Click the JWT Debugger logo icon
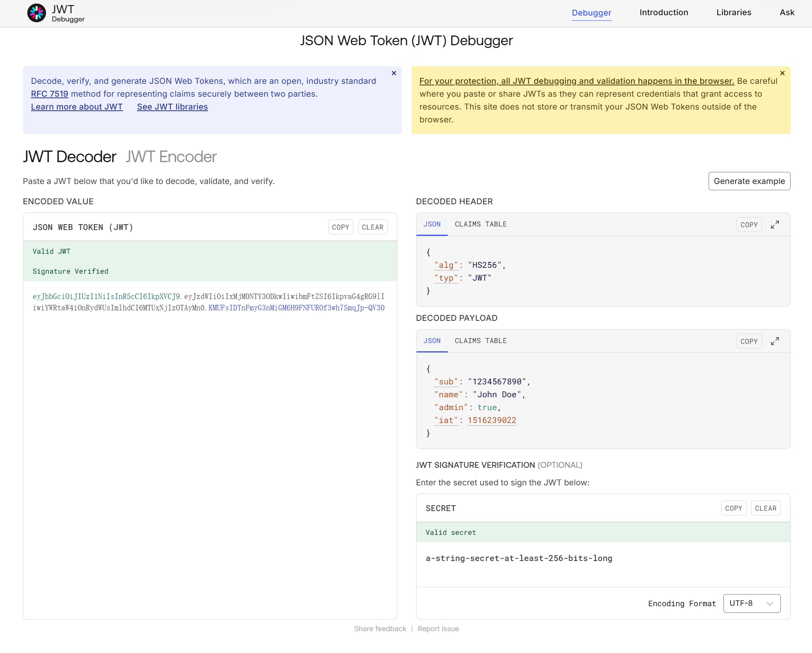812x653 pixels. point(36,13)
